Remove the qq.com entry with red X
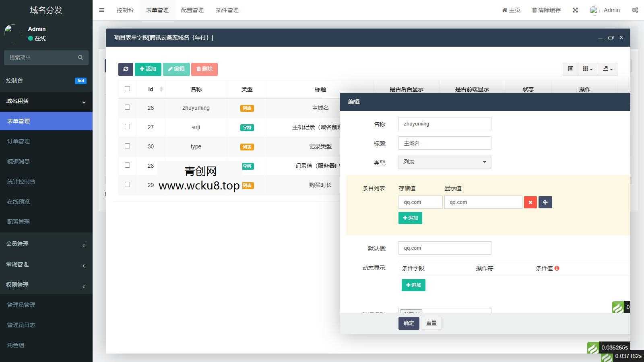Screen dimensions: 644x362 click(530, 202)
